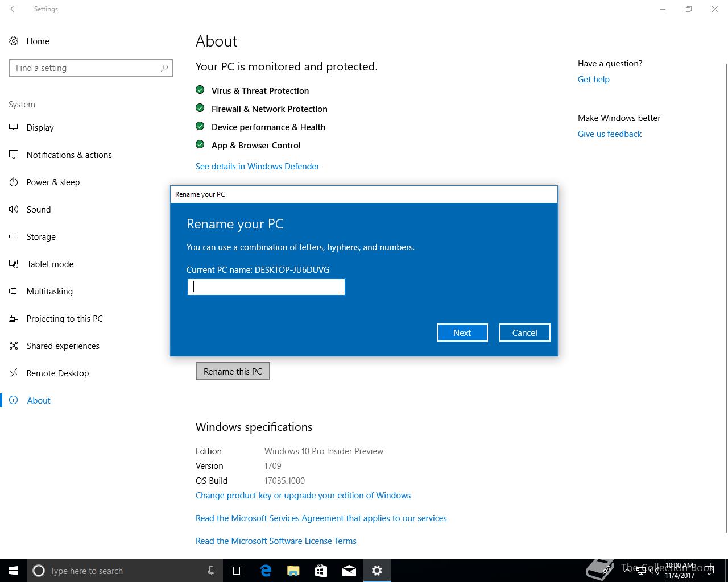The image size is (728, 582).
Task: Click the Projecting to this PC icon
Action: (14, 318)
